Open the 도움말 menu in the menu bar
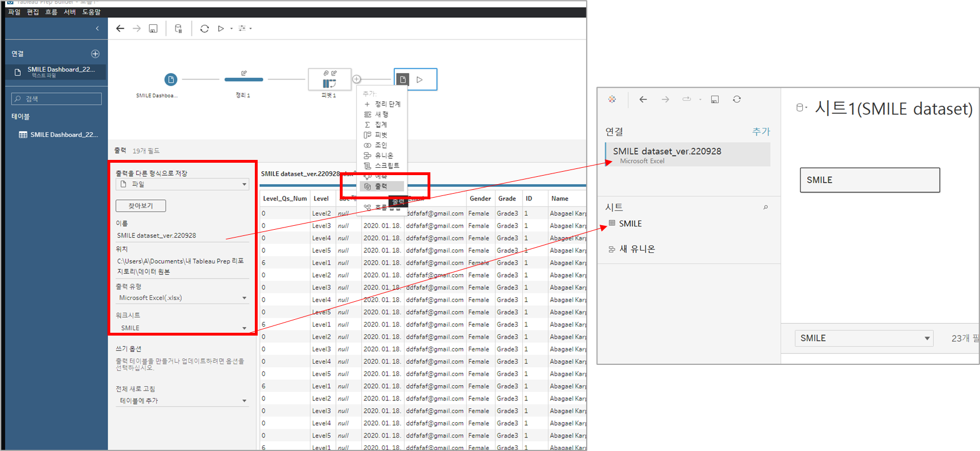The height and width of the screenshot is (451, 980). pyautogui.click(x=92, y=12)
